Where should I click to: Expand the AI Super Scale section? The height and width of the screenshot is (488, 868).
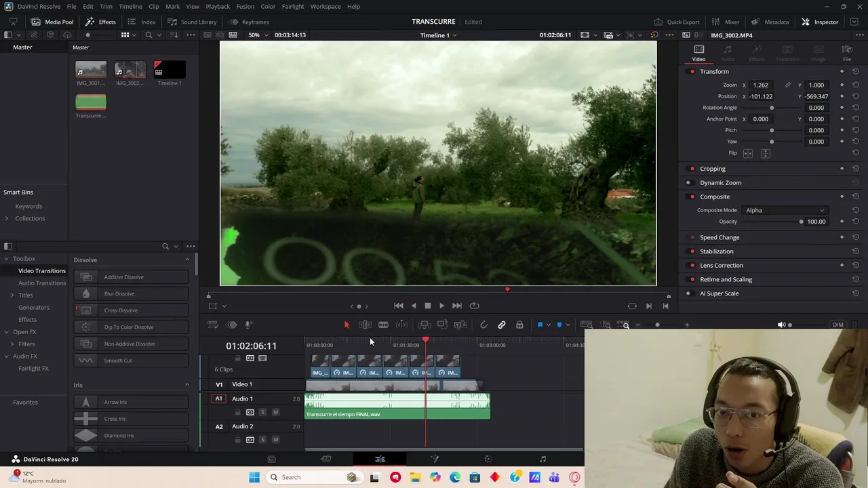[719, 293]
